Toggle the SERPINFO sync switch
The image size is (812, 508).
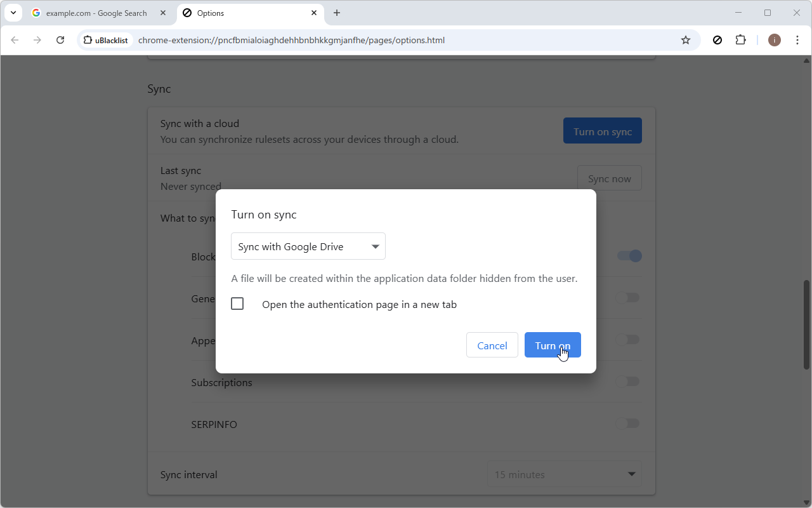[x=627, y=424]
